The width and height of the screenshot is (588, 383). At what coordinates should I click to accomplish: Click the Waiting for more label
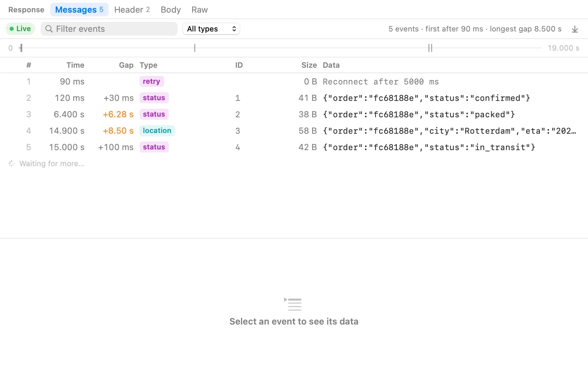pos(52,163)
